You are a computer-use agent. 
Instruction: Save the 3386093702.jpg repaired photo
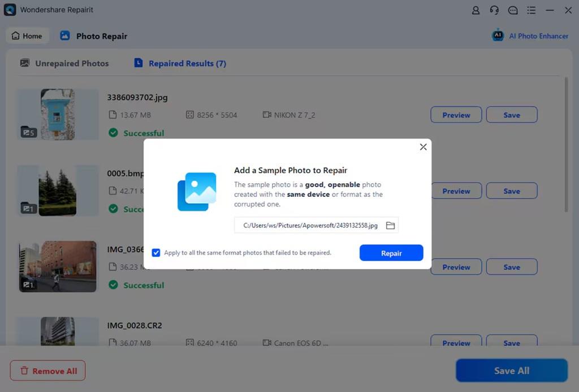pos(511,115)
